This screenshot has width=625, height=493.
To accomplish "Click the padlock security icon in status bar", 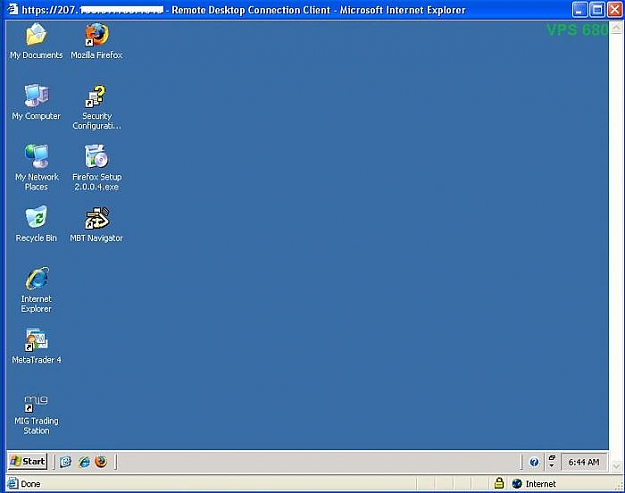I will [499, 483].
